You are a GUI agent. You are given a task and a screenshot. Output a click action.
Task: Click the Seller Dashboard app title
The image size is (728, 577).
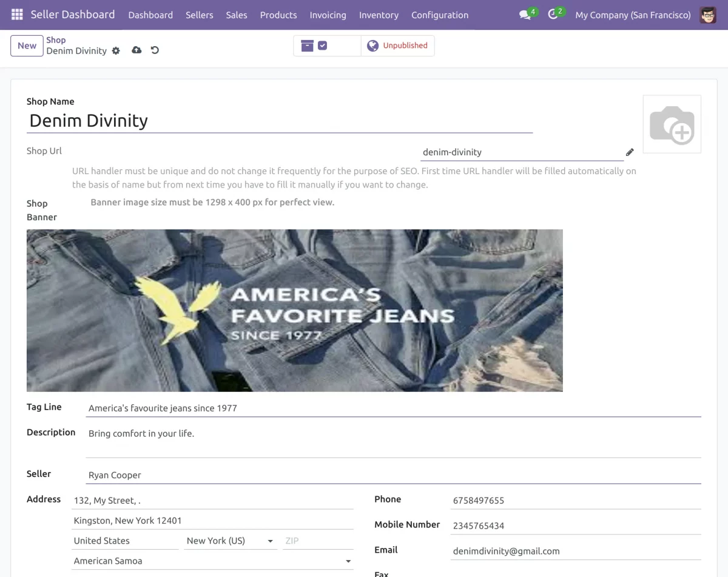click(73, 15)
